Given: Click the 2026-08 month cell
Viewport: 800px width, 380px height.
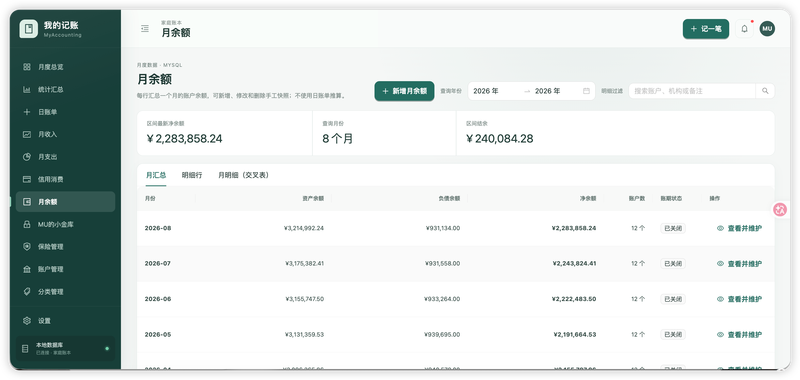Looking at the screenshot, I should 158,228.
